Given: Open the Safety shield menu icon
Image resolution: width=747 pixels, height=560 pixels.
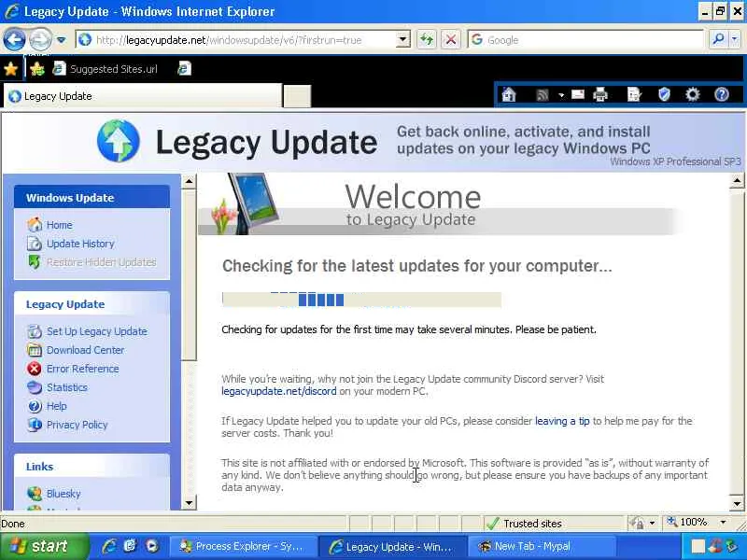Looking at the screenshot, I should point(664,95).
